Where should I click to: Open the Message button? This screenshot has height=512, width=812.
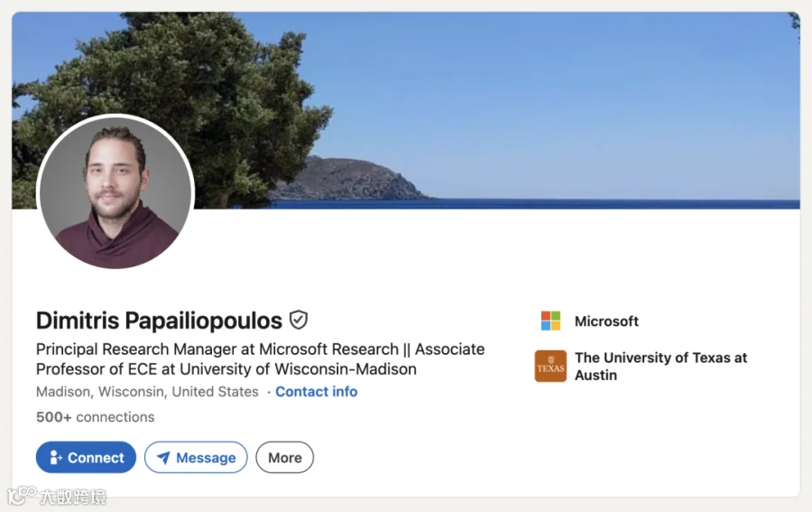click(196, 457)
